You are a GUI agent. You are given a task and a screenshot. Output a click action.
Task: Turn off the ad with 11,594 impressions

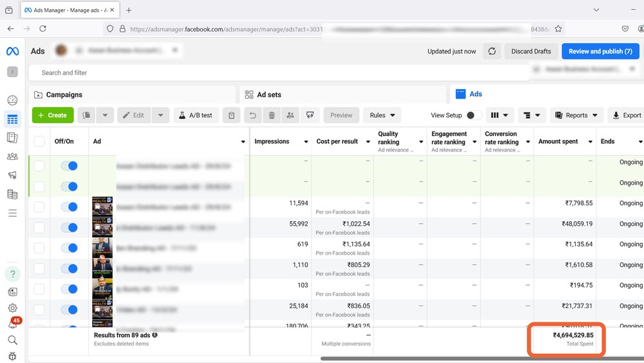click(x=69, y=207)
